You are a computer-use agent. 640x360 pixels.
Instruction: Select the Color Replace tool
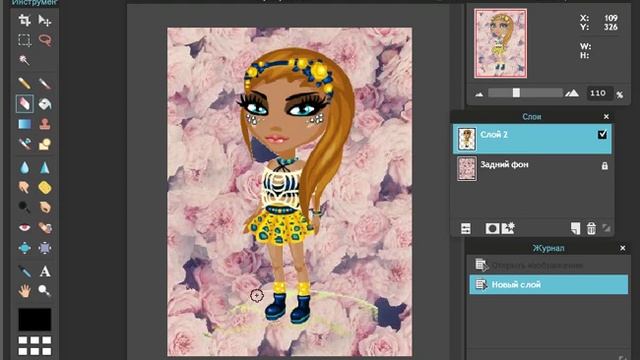click(24, 144)
